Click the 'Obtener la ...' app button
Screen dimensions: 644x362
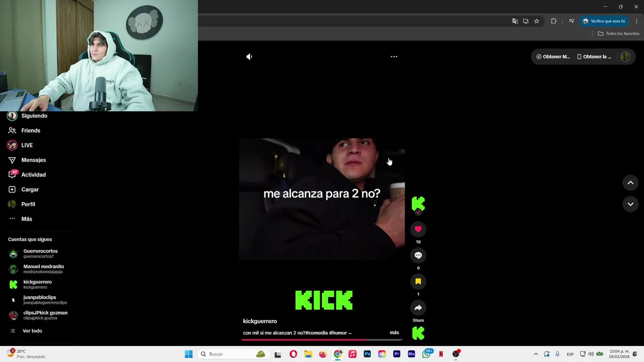[594, 57]
